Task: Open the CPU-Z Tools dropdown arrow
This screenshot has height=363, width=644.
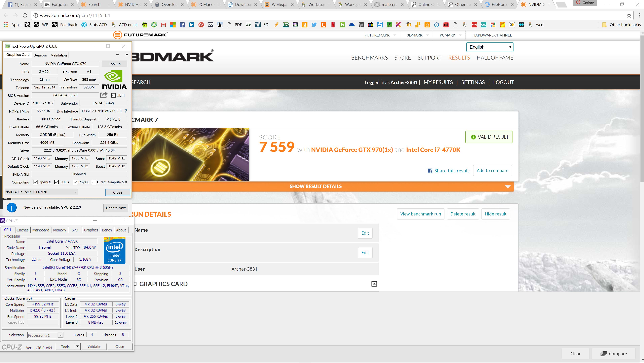Action: 78,347
